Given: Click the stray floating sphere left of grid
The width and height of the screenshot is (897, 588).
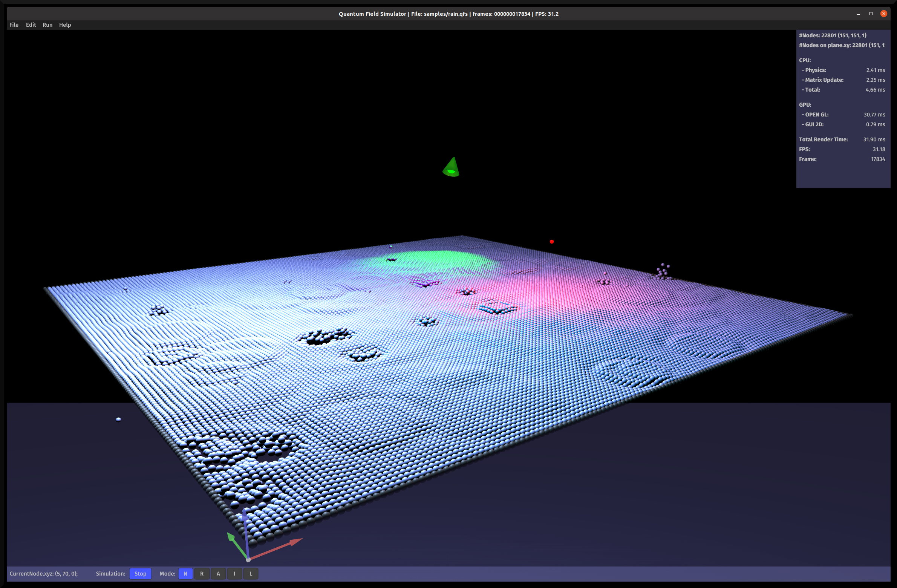Looking at the screenshot, I should (x=118, y=419).
